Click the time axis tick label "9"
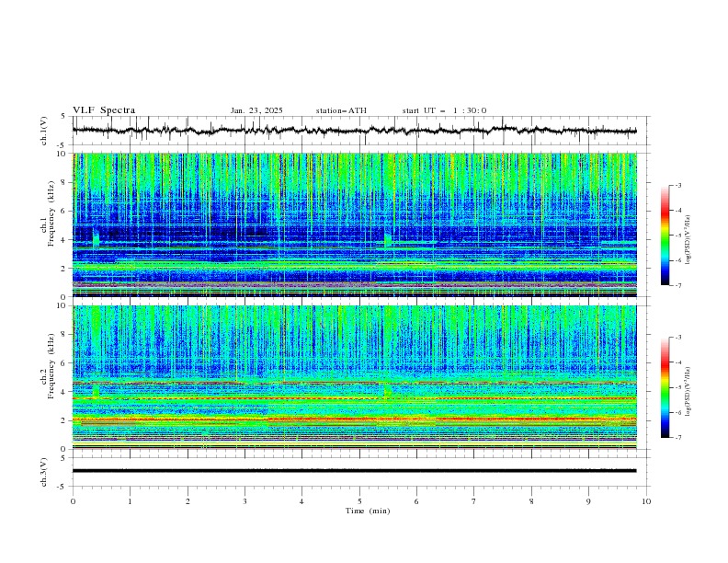This screenshot has width=728, height=563. click(588, 501)
